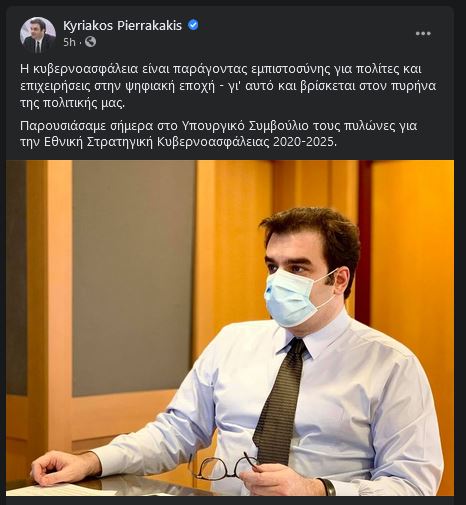The image size is (466, 505).
Task: Open the three-dot post options menu
Action: pyautogui.click(x=423, y=33)
